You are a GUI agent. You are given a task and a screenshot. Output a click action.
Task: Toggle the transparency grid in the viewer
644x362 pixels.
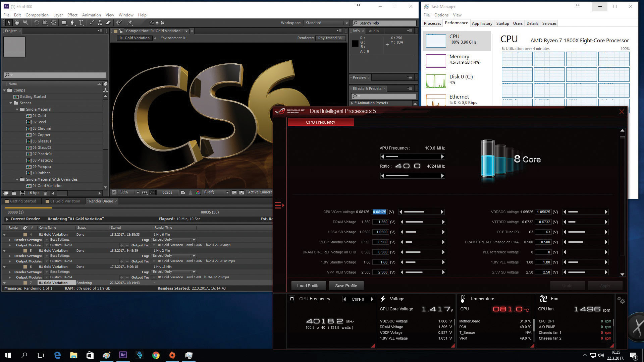241,193
